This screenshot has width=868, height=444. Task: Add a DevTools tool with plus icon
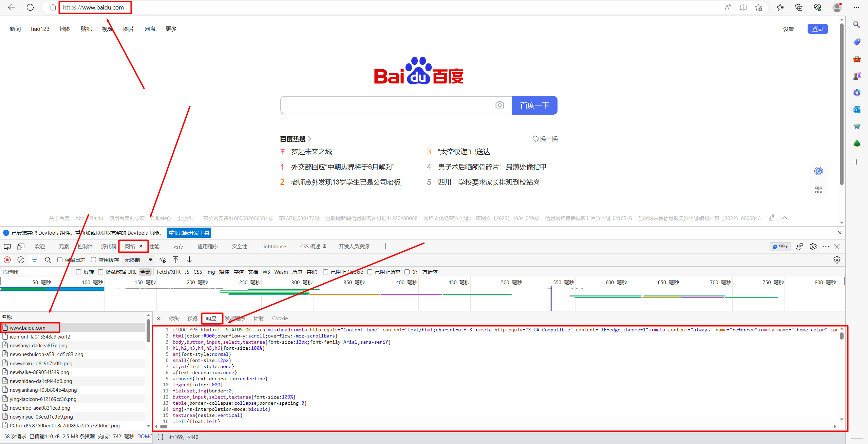(385, 246)
